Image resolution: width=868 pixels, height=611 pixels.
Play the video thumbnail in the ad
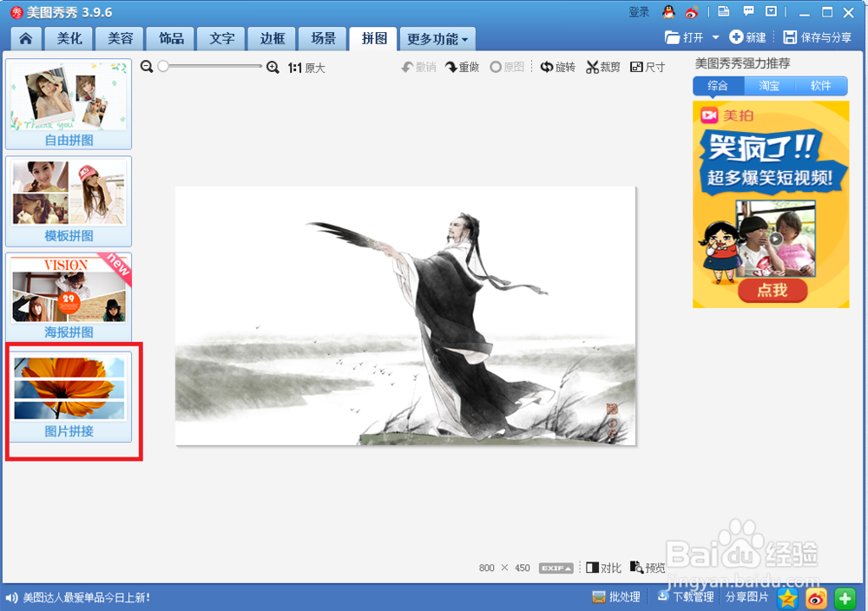(x=775, y=239)
